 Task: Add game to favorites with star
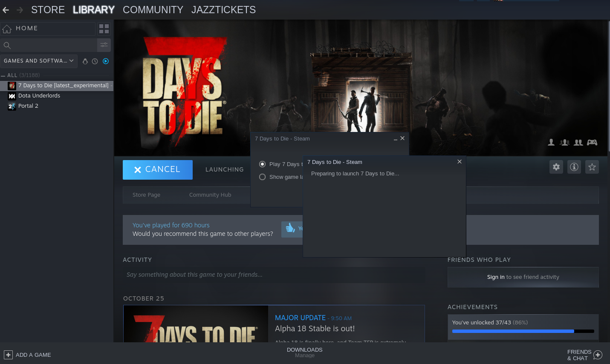pyautogui.click(x=592, y=167)
